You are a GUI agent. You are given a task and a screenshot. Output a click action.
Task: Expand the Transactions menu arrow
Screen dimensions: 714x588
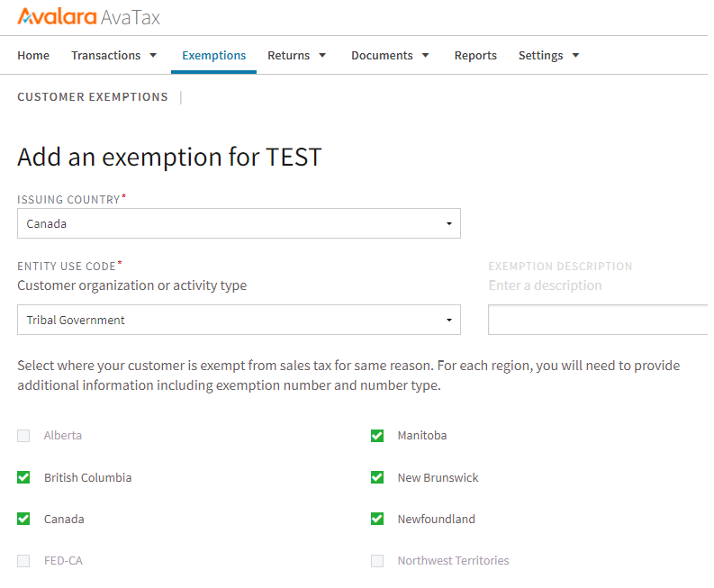pos(153,55)
